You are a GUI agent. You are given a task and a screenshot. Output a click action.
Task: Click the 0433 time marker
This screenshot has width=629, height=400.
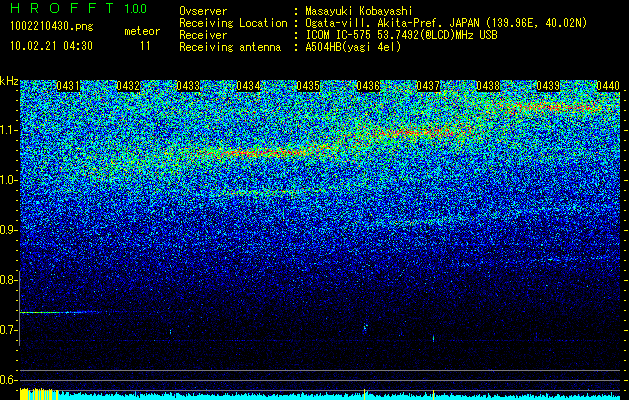188,86
